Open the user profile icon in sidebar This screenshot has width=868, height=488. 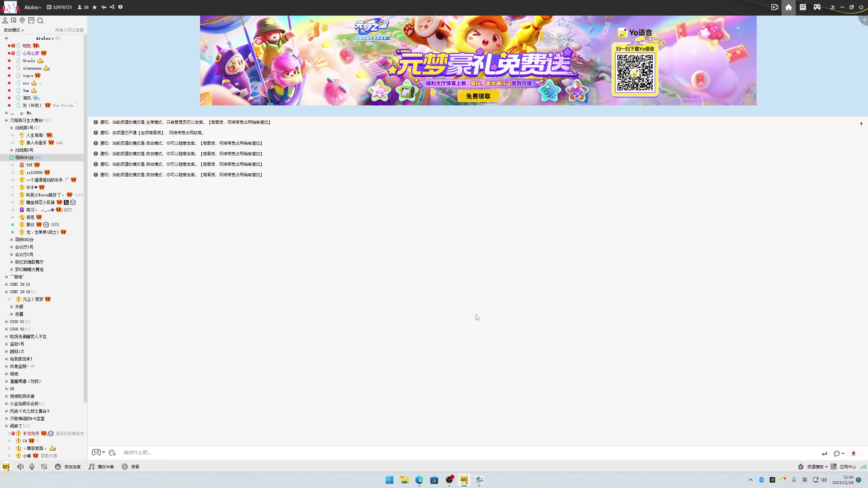(5, 21)
